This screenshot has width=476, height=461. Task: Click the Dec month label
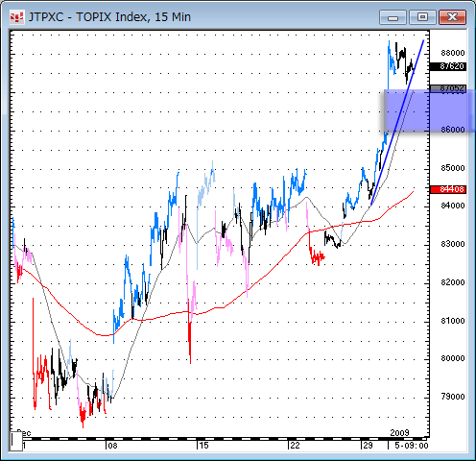point(24,433)
